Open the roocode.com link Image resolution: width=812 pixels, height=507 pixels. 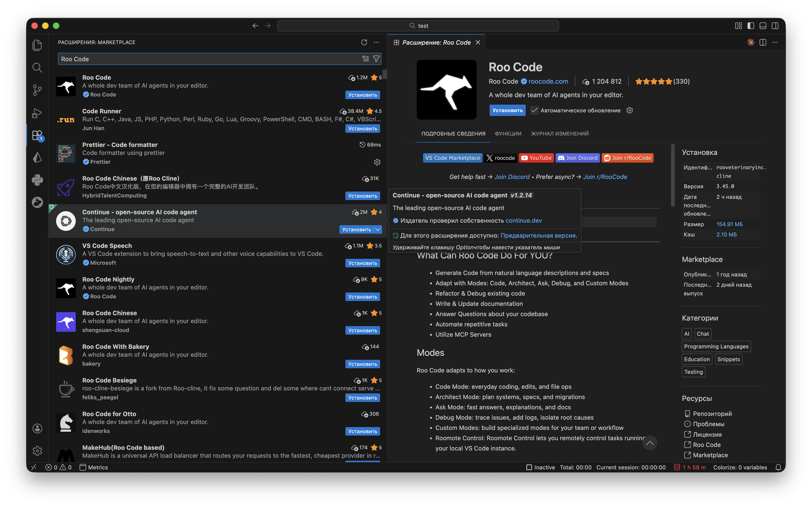coord(548,81)
